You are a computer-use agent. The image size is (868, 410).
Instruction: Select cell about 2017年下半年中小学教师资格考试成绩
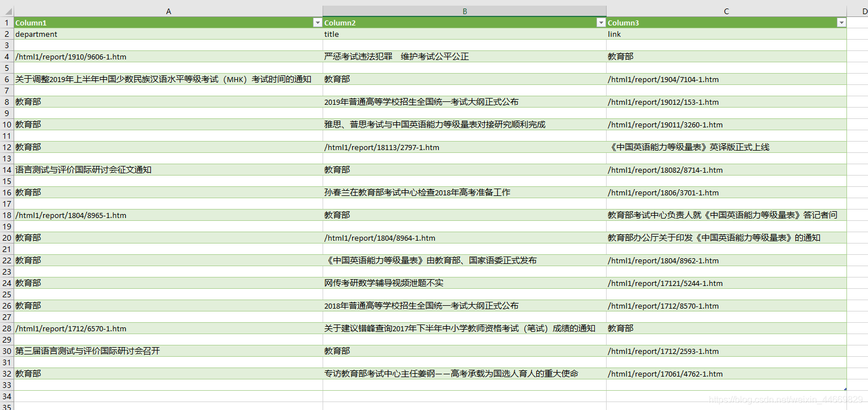click(464, 328)
